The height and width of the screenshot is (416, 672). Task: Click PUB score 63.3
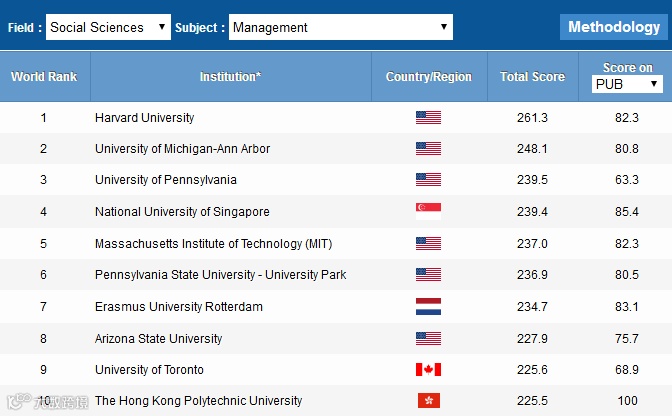click(627, 180)
